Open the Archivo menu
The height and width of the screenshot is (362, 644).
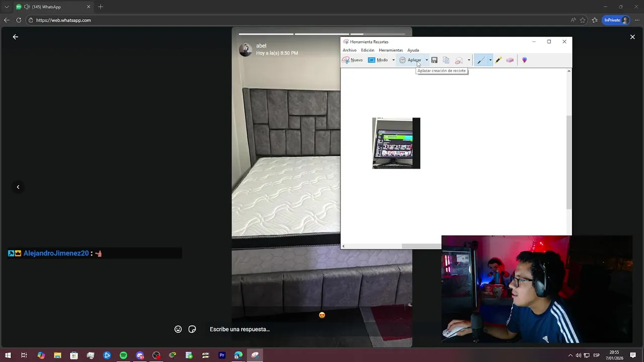(x=350, y=50)
